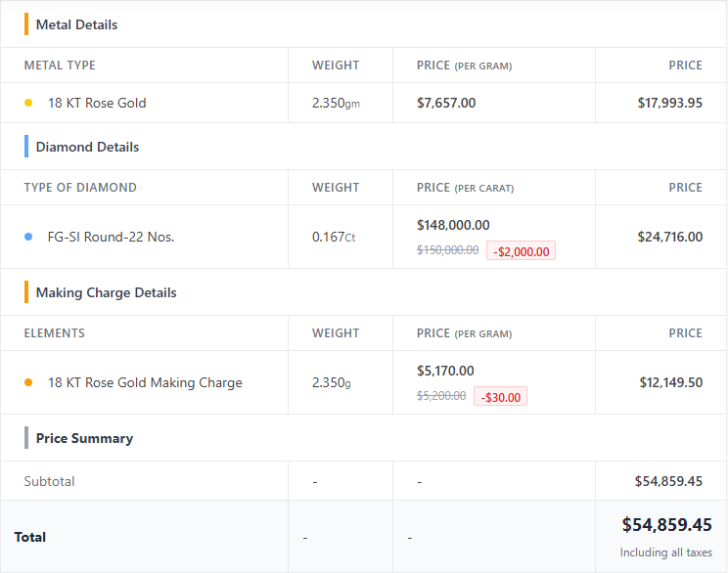Screen dimensions: 728x573
Task: Click the METAL TYPE column header
Action: tap(60, 66)
